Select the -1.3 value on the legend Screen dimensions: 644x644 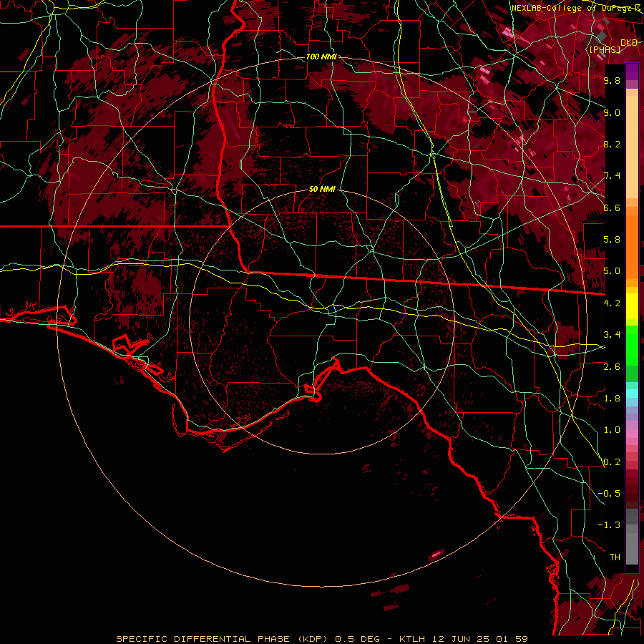tap(609, 525)
